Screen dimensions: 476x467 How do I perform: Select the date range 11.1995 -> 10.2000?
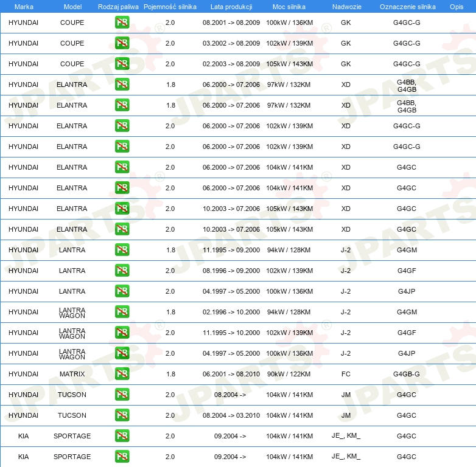point(231,333)
